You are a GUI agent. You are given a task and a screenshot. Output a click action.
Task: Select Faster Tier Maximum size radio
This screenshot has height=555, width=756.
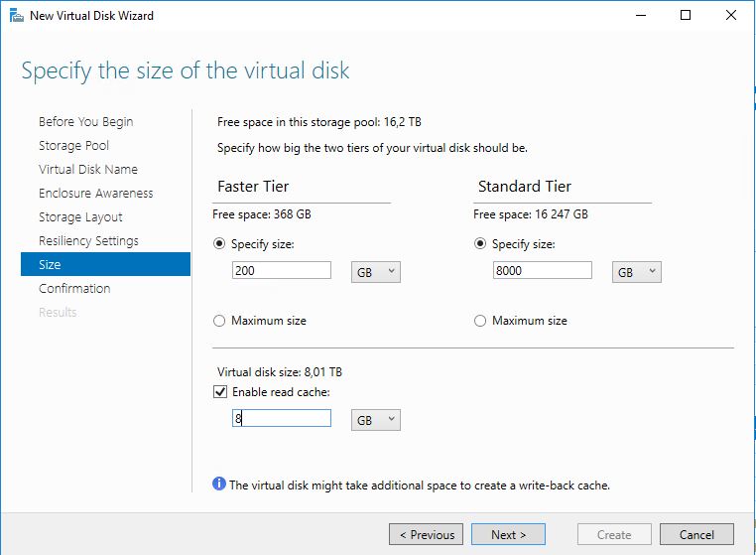[x=219, y=321]
